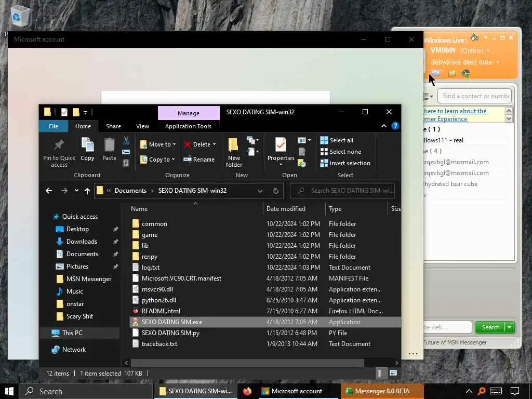The width and height of the screenshot is (532, 399).
Task: Open the Messenger Search button dropdown arrow
Action: 510,327
